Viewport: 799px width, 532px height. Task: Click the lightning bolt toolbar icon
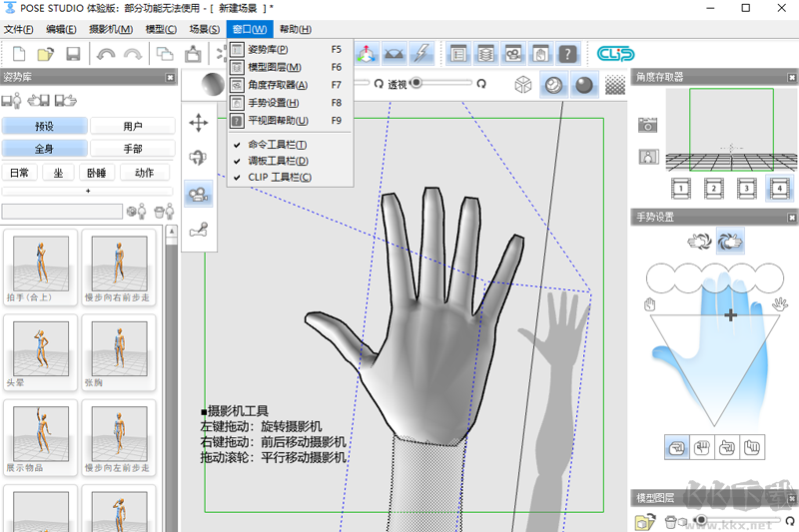click(x=421, y=54)
